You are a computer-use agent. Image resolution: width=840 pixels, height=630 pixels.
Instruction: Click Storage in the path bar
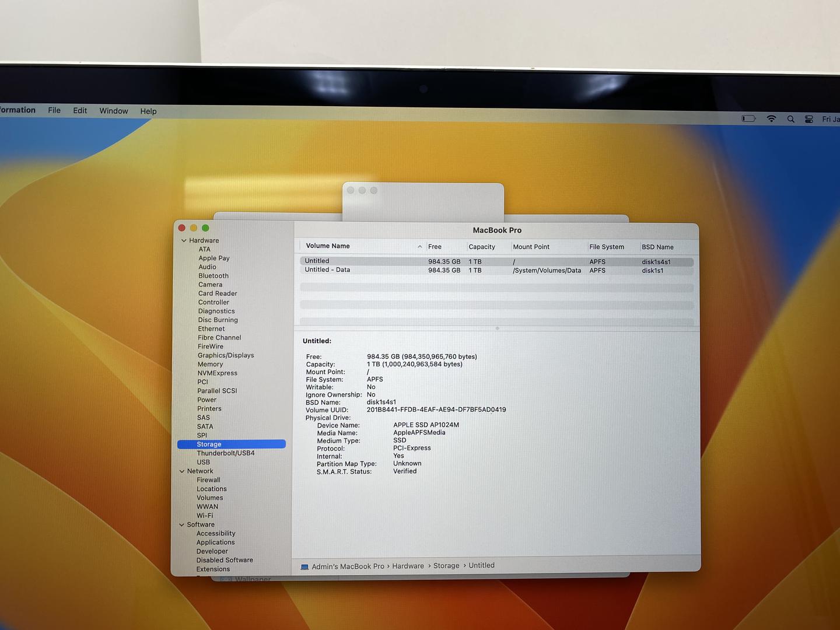point(446,566)
